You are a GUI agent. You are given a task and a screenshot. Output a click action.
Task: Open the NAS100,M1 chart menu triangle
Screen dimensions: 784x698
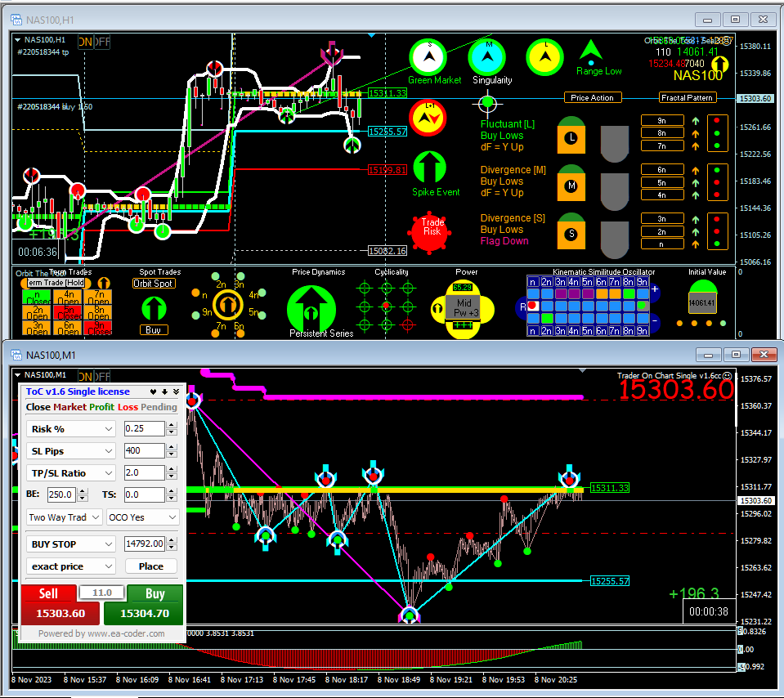[x=17, y=375]
